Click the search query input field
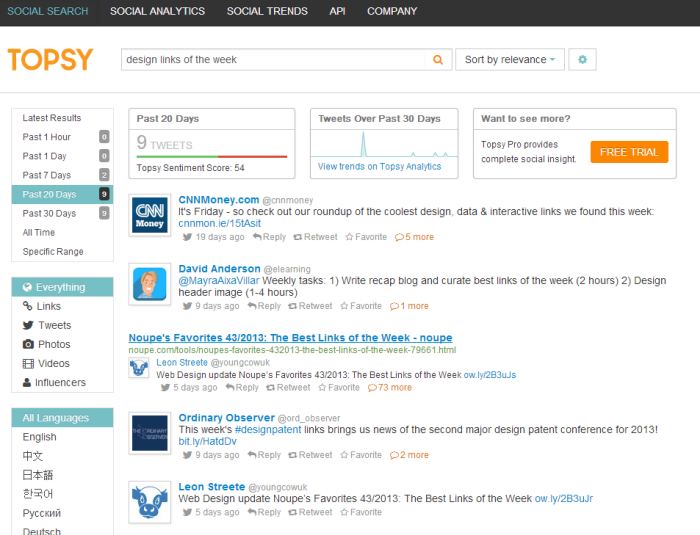Image resolution: width=700 pixels, height=535 pixels. point(273,59)
